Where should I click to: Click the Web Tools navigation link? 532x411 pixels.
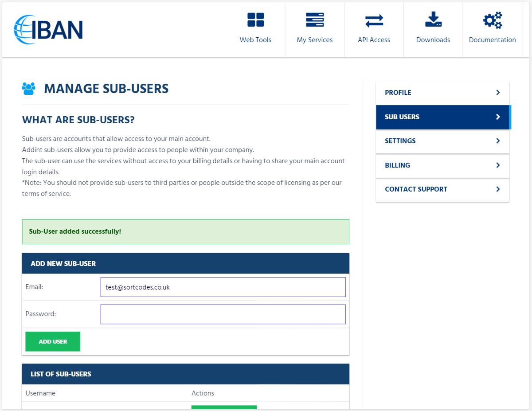coord(255,39)
